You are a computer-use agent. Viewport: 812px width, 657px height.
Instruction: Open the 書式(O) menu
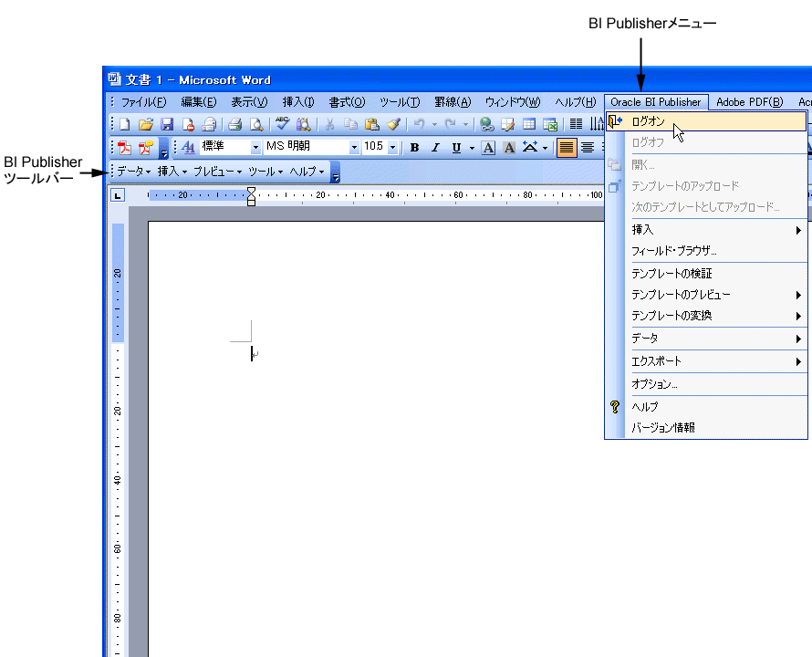pyautogui.click(x=347, y=102)
